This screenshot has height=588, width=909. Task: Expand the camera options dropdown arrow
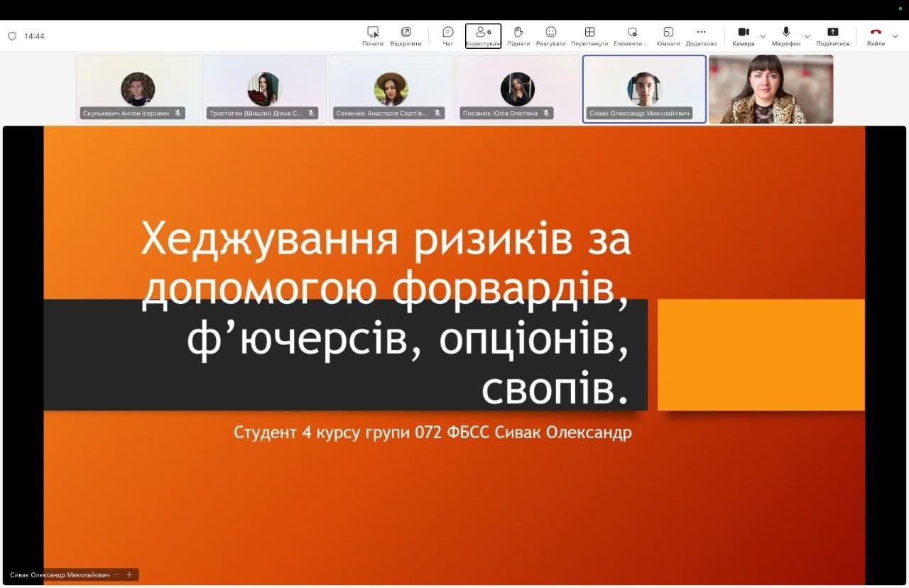coord(763,36)
